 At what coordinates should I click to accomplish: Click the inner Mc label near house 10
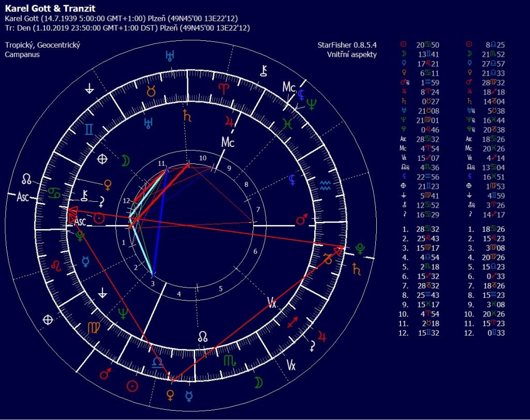(x=228, y=141)
